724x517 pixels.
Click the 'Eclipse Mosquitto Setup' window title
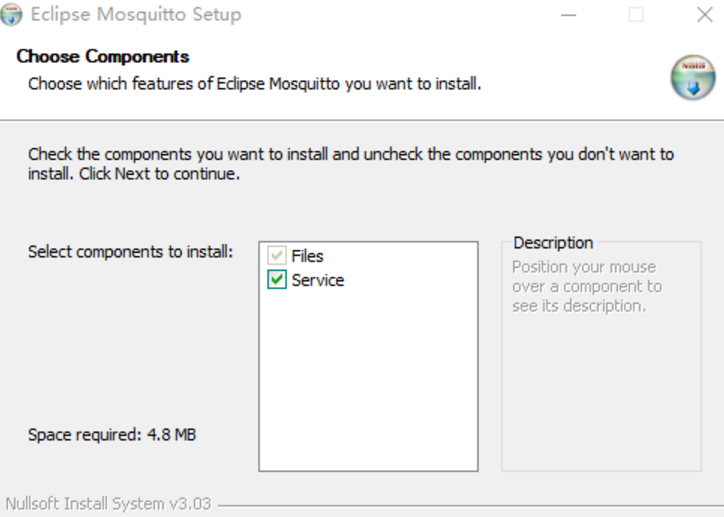(x=135, y=15)
